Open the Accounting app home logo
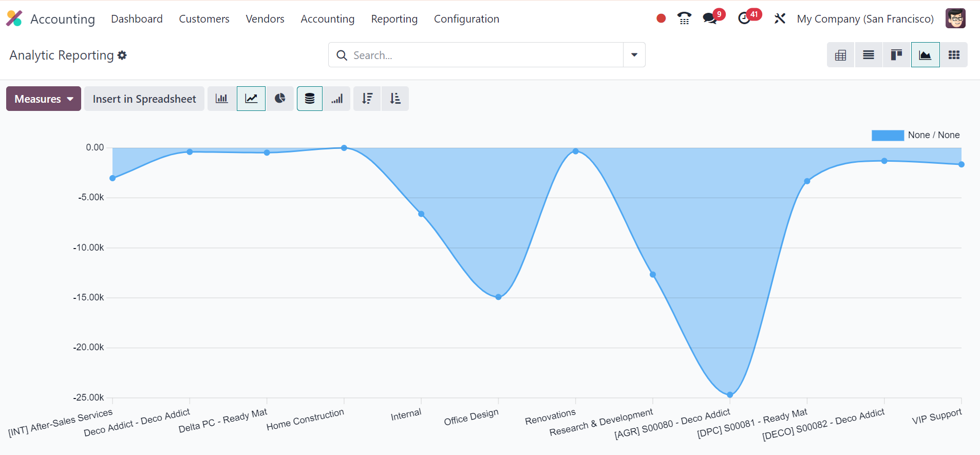This screenshot has height=455, width=980. pyautogui.click(x=14, y=18)
